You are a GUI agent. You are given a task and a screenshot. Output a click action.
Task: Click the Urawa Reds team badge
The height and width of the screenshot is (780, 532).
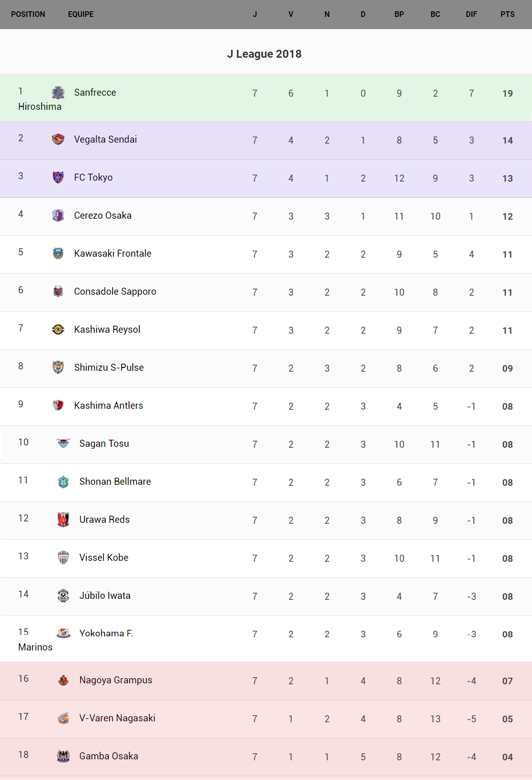click(63, 520)
